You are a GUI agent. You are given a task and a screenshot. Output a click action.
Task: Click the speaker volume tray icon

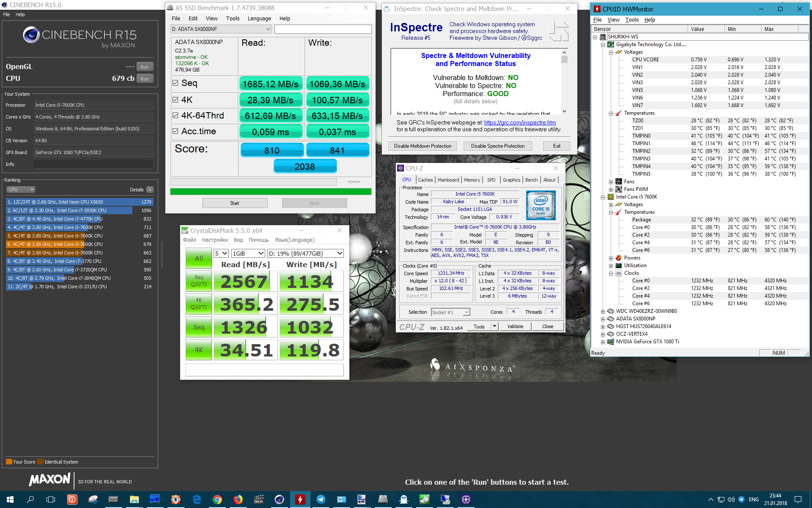coord(731,500)
